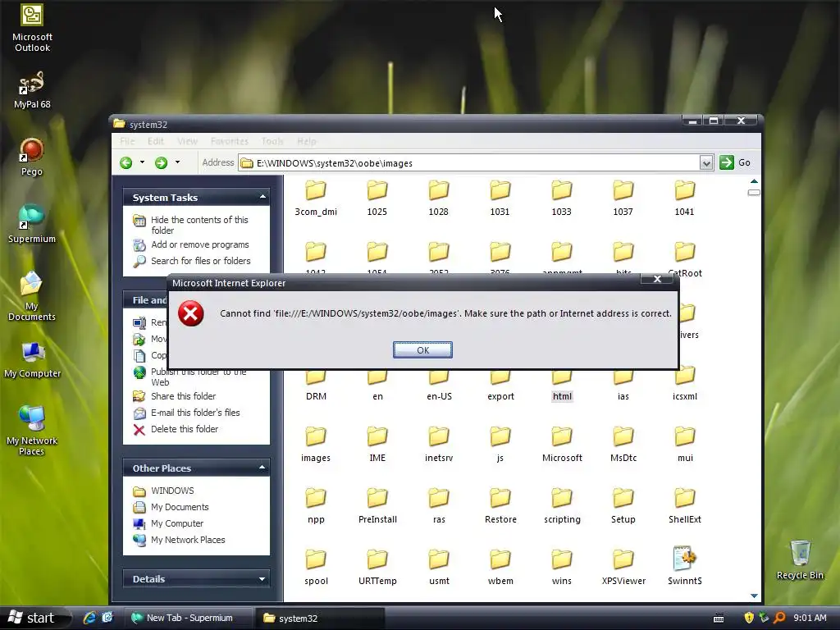Select the en-US folder

coord(439,387)
